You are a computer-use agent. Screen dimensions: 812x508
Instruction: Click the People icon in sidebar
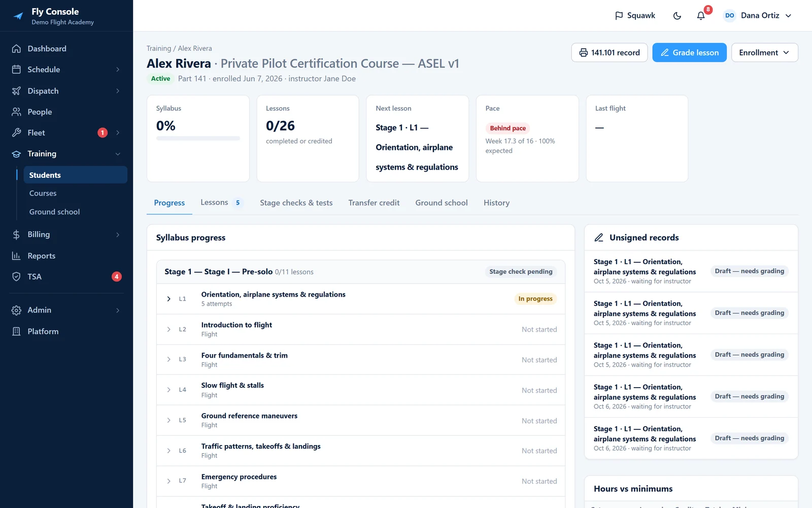tap(16, 112)
